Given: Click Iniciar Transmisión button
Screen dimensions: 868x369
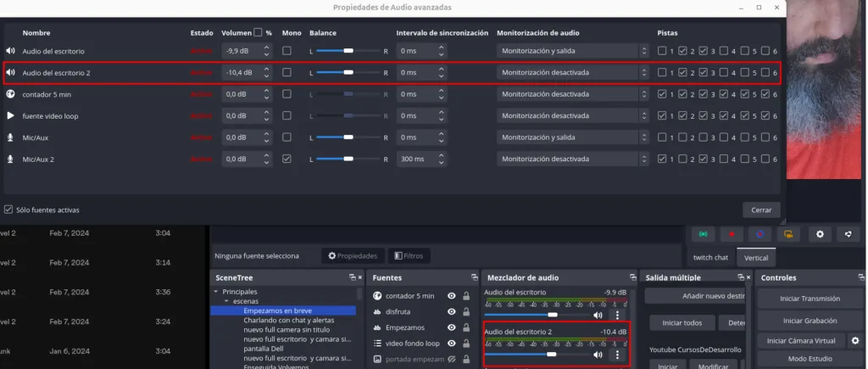Looking at the screenshot, I should 809,299.
